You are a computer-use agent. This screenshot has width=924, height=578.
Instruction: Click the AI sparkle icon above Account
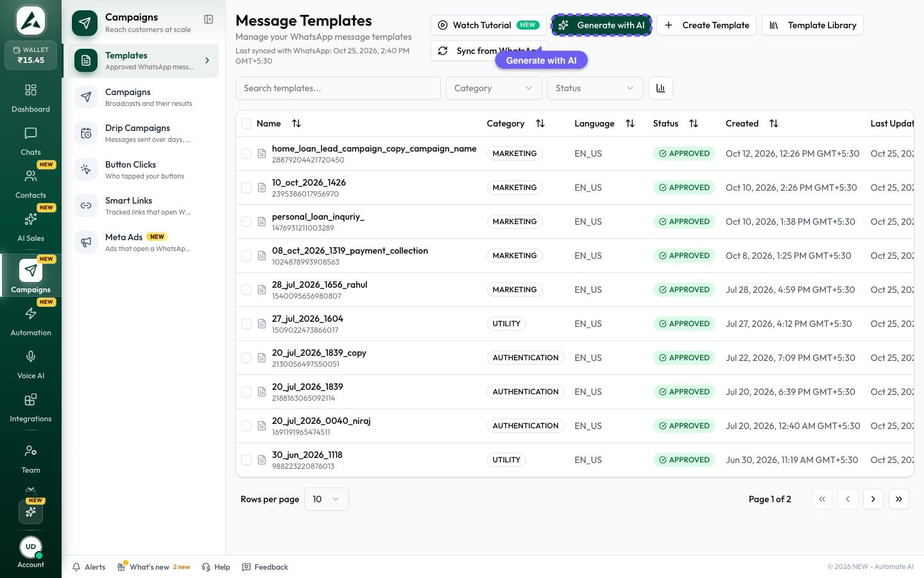[31, 512]
